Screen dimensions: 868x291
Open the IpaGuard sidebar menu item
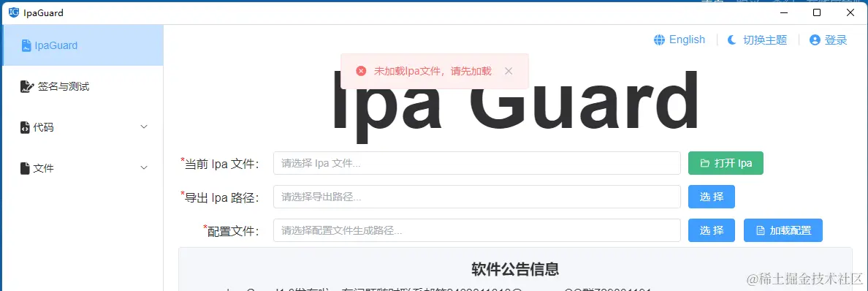point(83,45)
